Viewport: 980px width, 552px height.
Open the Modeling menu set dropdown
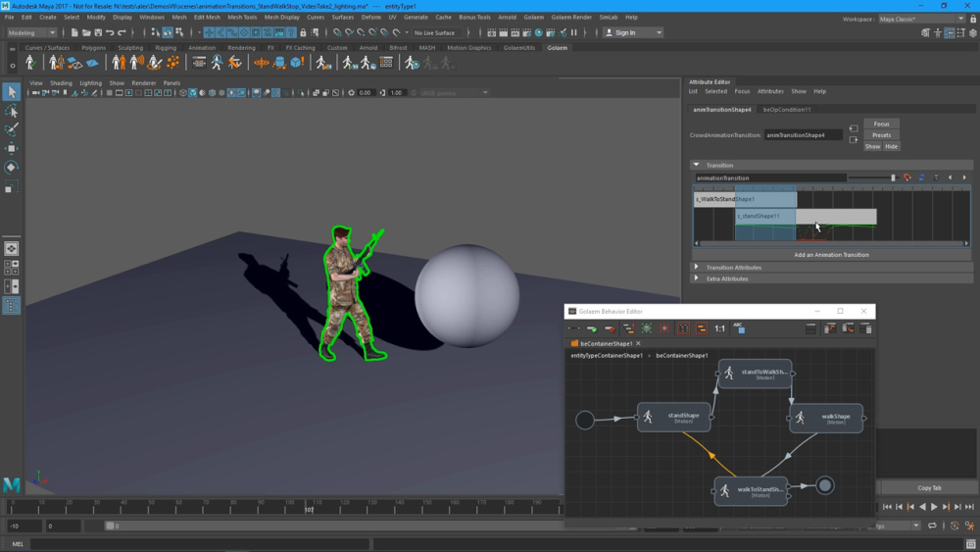click(31, 32)
